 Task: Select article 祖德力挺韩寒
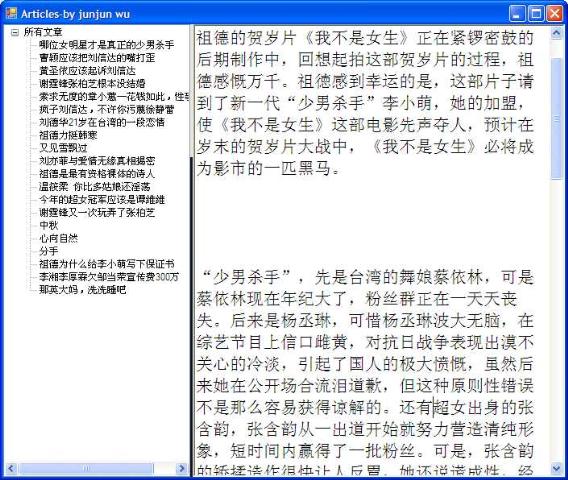coord(68,135)
